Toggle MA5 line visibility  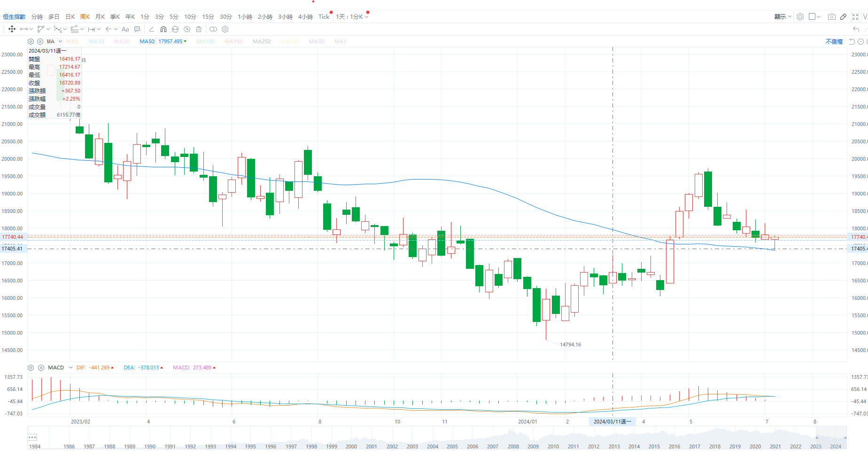click(x=72, y=41)
